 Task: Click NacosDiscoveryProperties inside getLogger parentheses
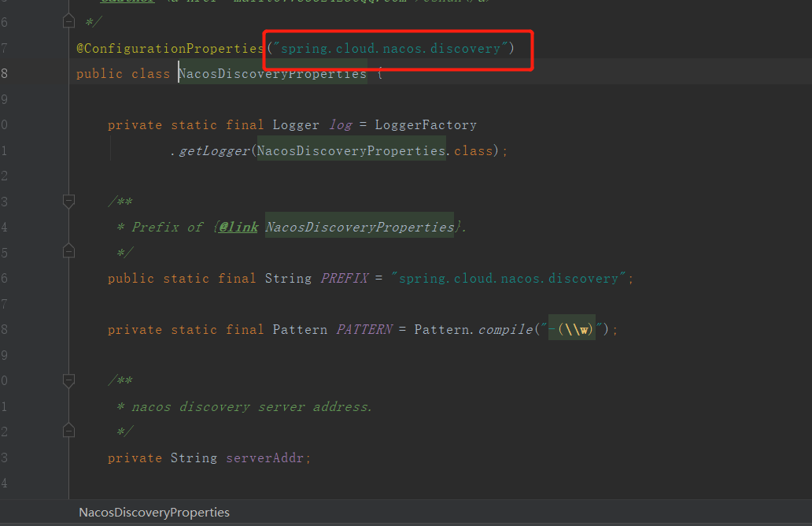[351, 151]
